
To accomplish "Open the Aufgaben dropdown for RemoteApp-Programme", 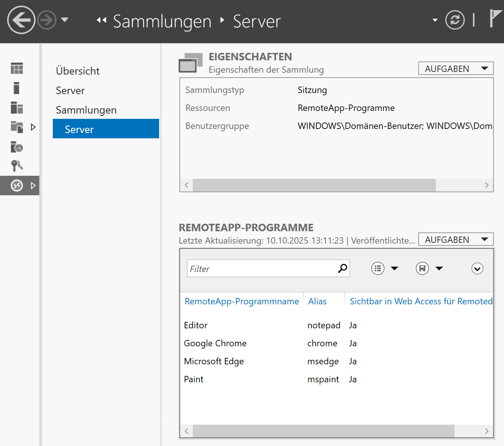I will [x=456, y=239].
